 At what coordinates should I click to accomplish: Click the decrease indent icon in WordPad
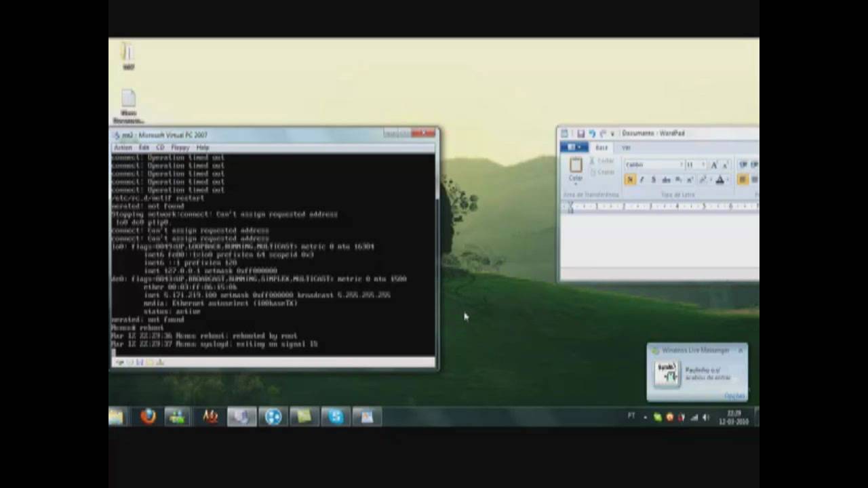tap(743, 165)
